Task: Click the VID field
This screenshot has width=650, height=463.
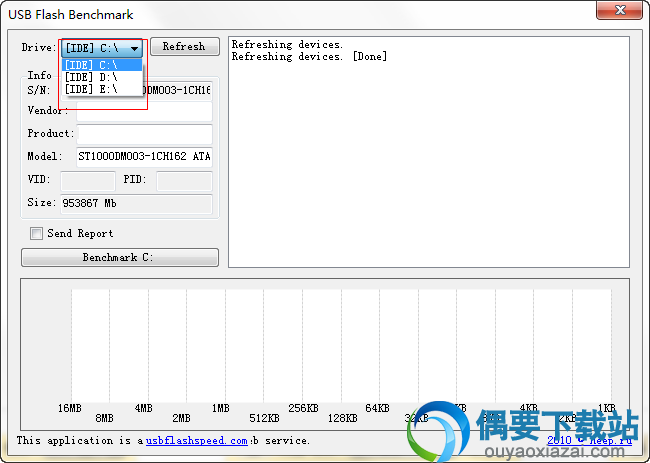Action: pyautogui.click(x=88, y=181)
